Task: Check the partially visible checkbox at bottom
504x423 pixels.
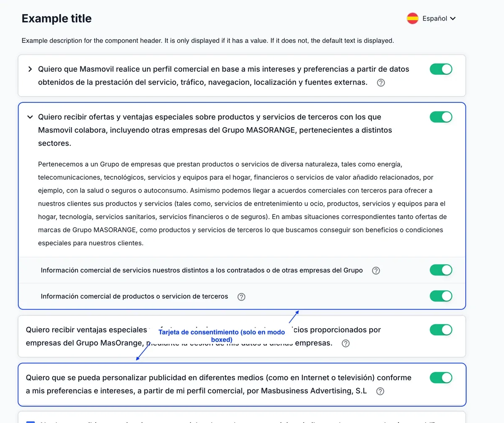Action: point(31,421)
